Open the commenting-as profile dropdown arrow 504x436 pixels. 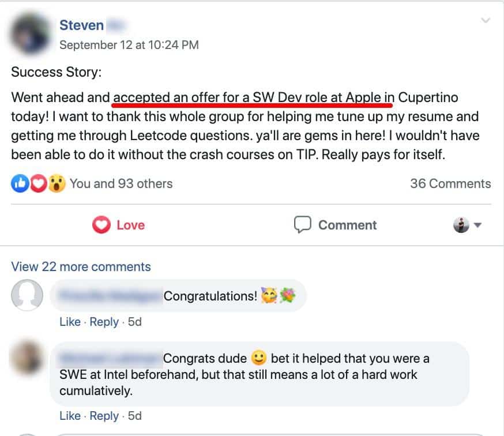click(477, 225)
